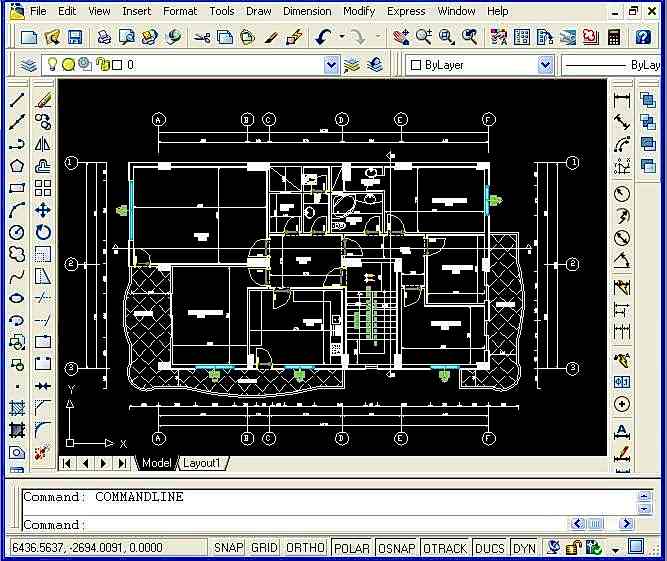This screenshot has height=561, width=667.
Task: Select the Line drawing tool
Action: coord(17,100)
